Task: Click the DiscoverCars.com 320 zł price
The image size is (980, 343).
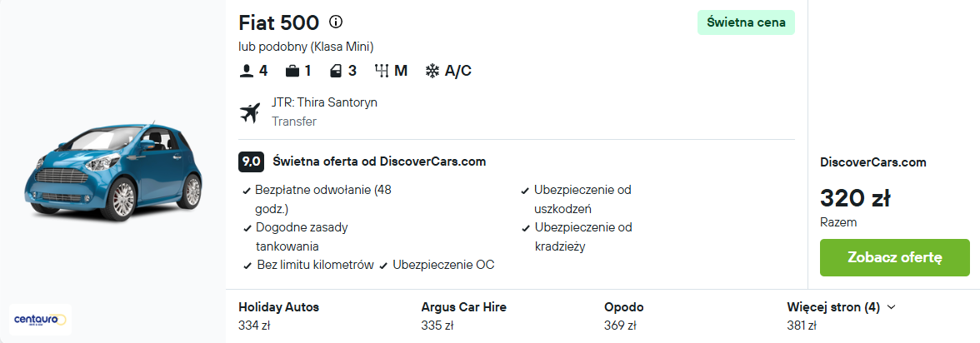Action: pyautogui.click(x=855, y=199)
